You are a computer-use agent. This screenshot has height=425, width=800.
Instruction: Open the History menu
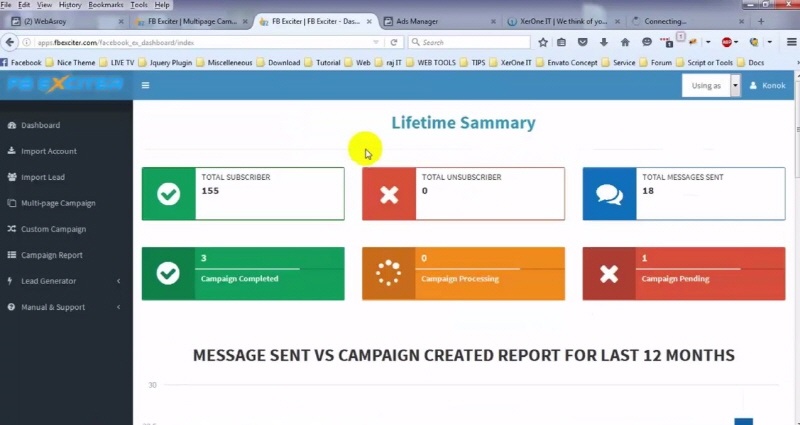tap(70, 5)
